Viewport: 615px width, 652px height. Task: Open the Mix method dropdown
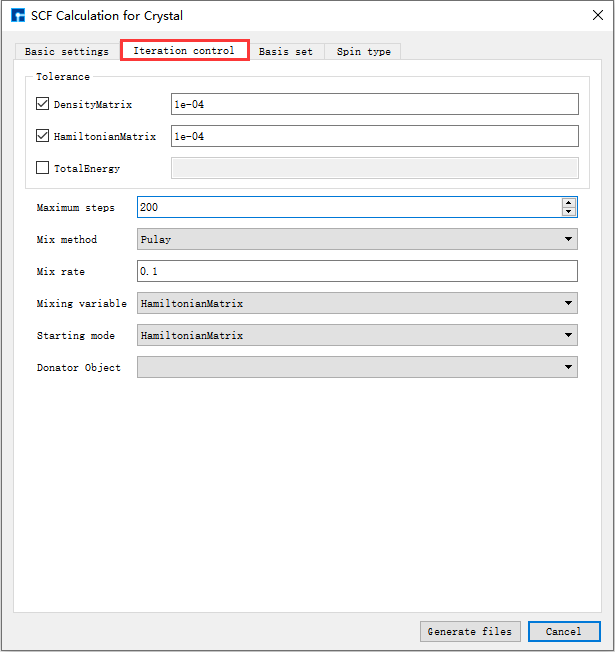coord(357,239)
